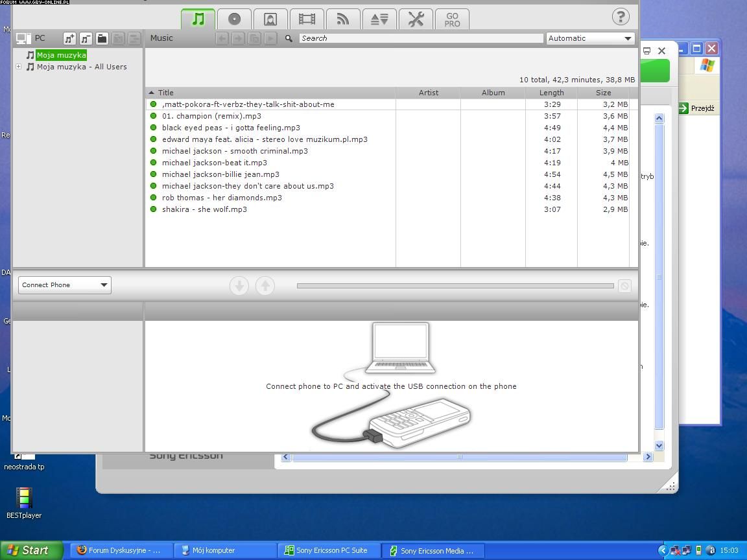Open help with the question mark icon

click(x=621, y=17)
